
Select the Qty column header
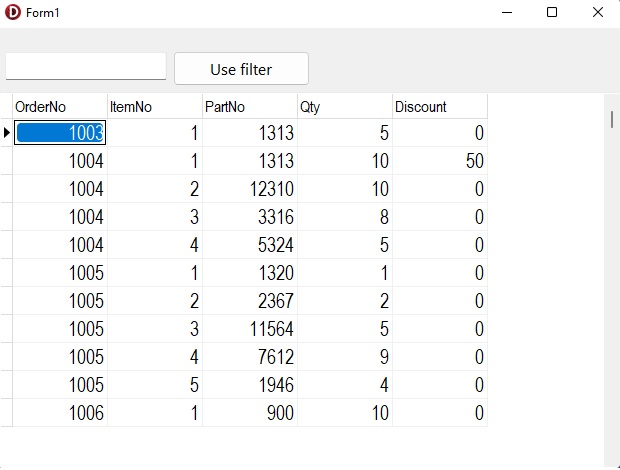[x=345, y=107]
